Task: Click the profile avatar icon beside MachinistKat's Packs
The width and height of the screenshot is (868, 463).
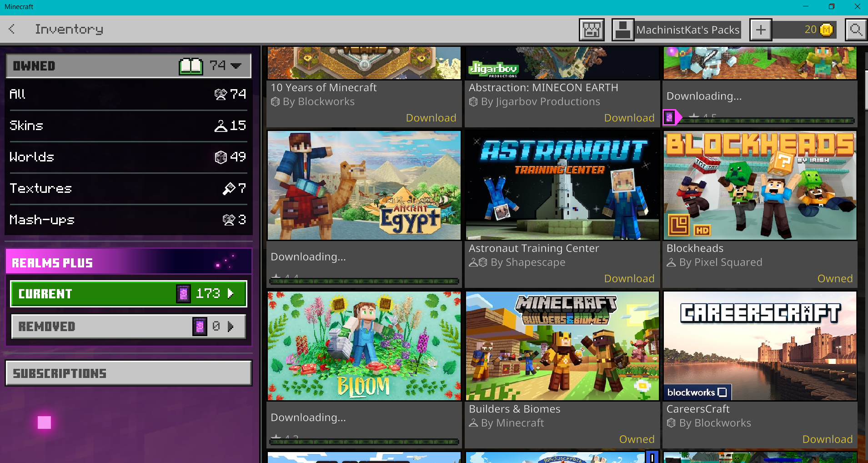Action: tap(623, 30)
